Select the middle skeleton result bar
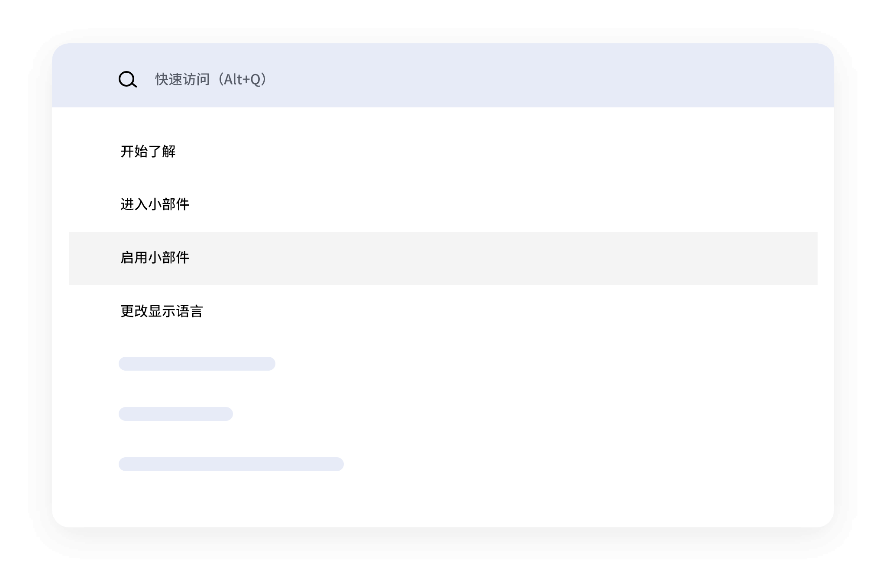The width and height of the screenshot is (886, 588). tap(175, 414)
